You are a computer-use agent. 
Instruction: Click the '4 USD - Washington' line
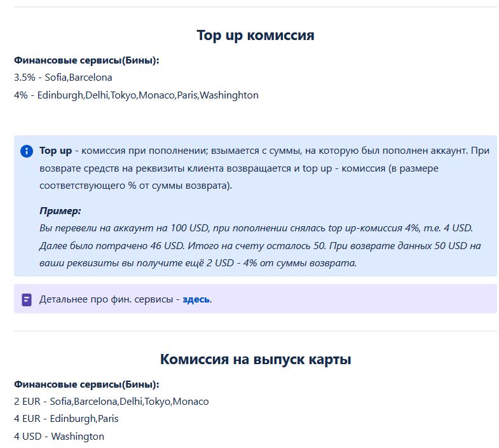(x=59, y=437)
